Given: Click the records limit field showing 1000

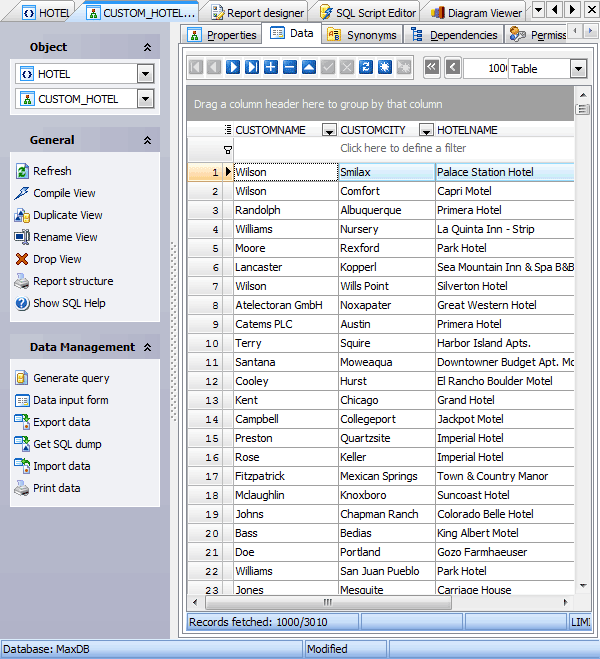Looking at the screenshot, I should (x=486, y=69).
